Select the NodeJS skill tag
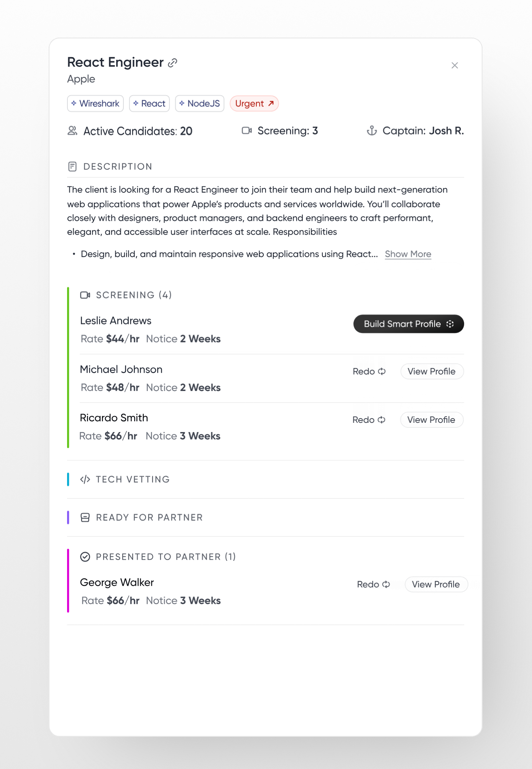This screenshot has width=532, height=769. coord(199,103)
